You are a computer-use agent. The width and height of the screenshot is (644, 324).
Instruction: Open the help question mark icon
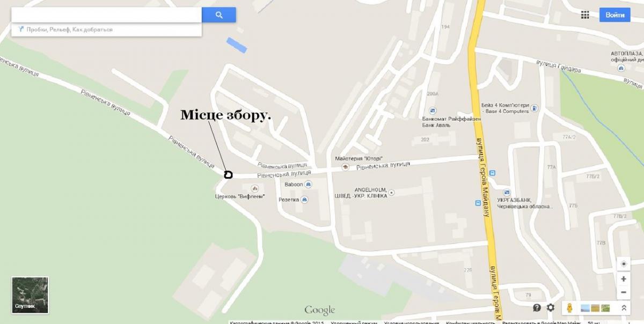(x=537, y=308)
